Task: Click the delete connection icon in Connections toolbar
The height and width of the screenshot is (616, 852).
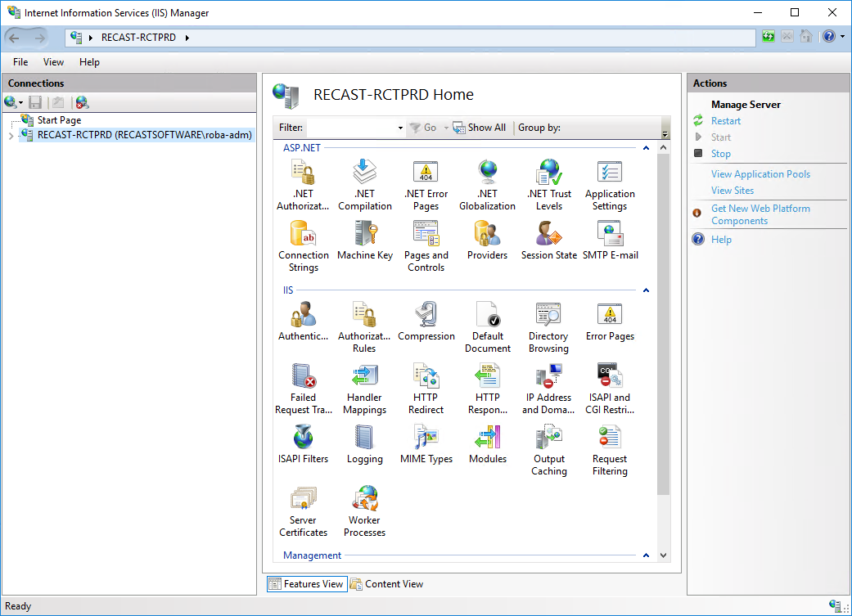Action: [x=82, y=102]
